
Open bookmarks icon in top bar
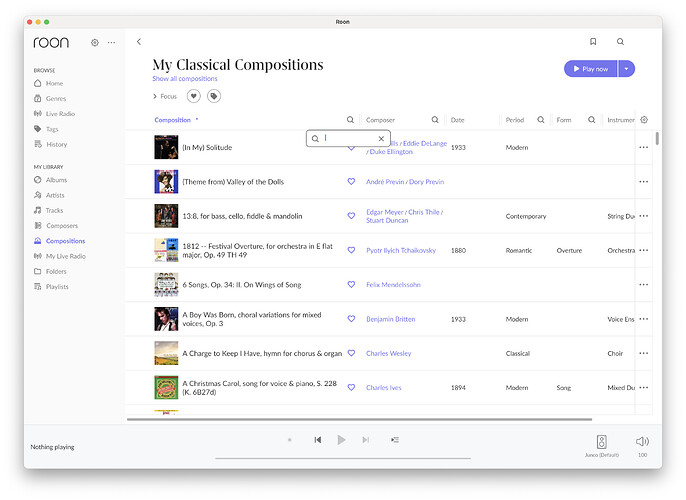tap(593, 42)
